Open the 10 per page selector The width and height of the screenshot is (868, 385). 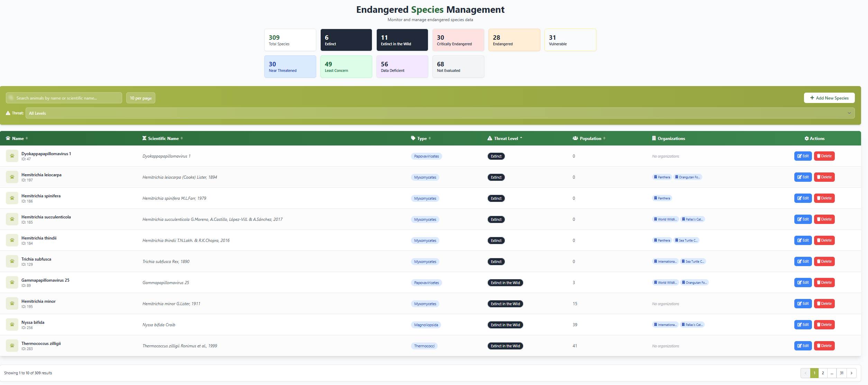(x=141, y=98)
